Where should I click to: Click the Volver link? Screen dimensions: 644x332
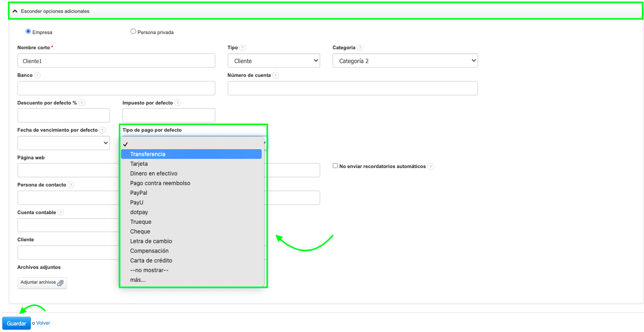pyautogui.click(x=43, y=323)
